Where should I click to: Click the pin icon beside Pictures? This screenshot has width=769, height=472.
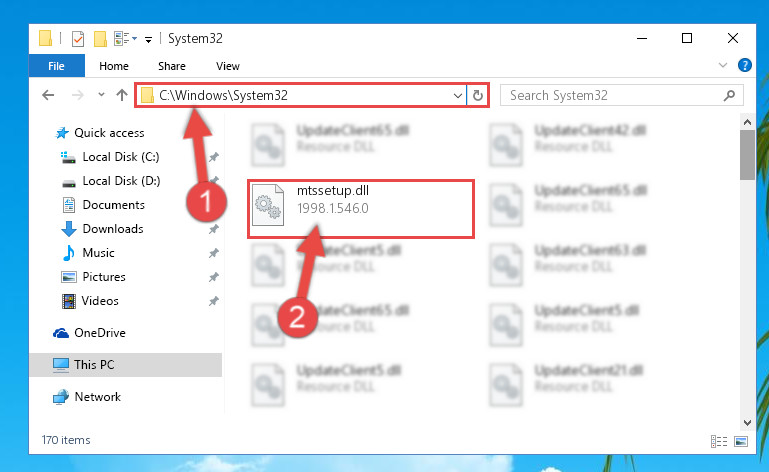coord(214,277)
